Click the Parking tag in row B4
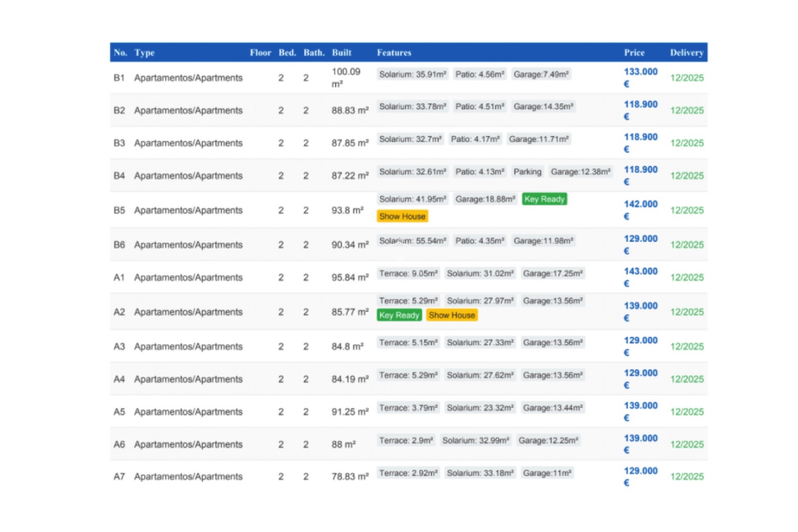Image resolution: width=798 pixels, height=532 pixels. click(x=527, y=172)
